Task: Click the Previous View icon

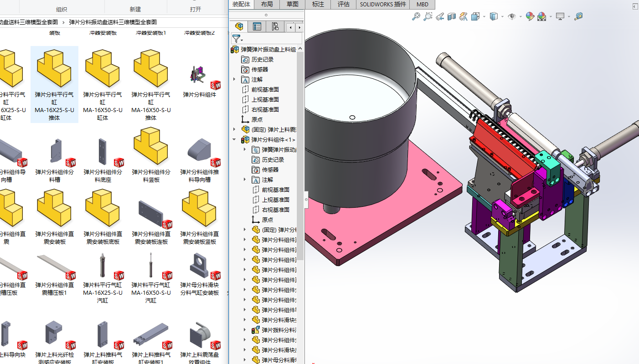Action: coord(440,17)
